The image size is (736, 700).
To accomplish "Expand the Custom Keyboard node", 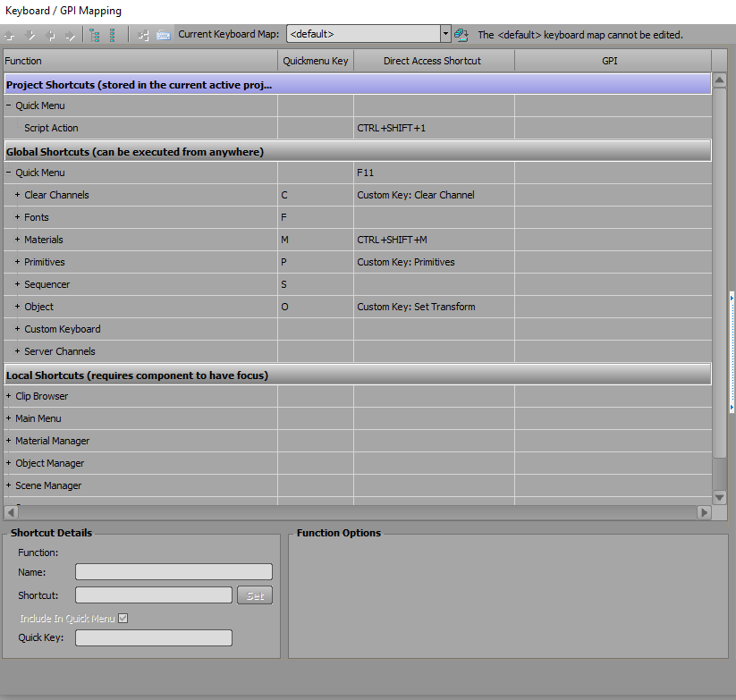I will pyautogui.click(x=17, y=329).
